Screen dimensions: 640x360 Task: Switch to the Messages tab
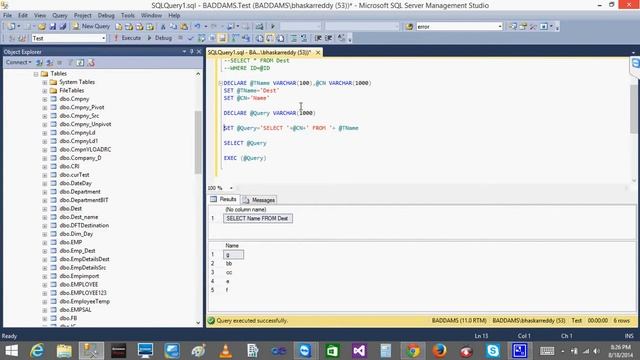tap(259, 200)
